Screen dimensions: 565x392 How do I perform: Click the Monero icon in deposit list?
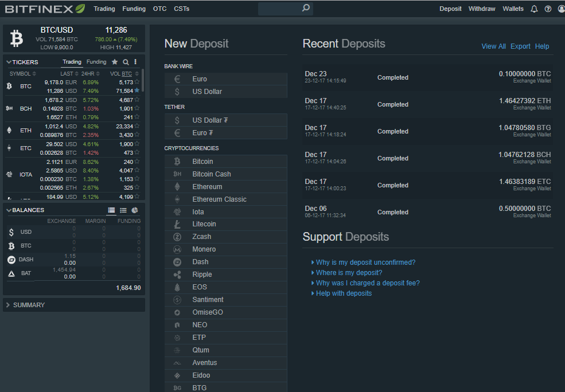pyautogui.click(x=177, y=249)
